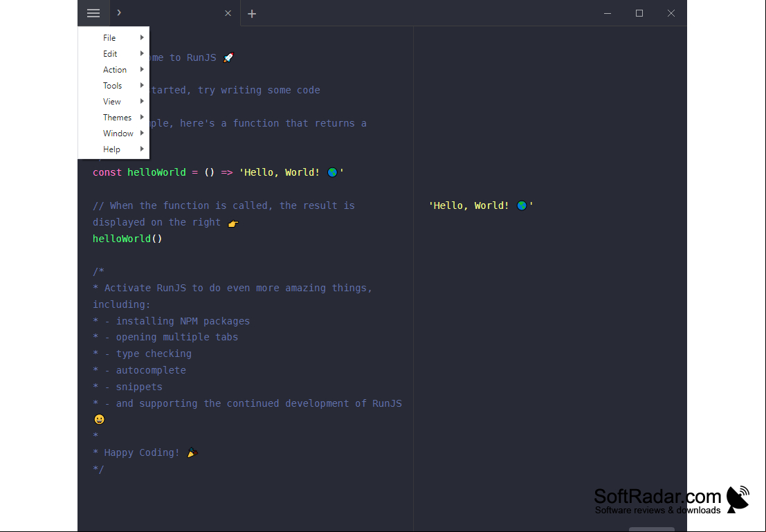Click the chevron icon on the tab
This screenshot has height=532, width=766.
point(119,12)
